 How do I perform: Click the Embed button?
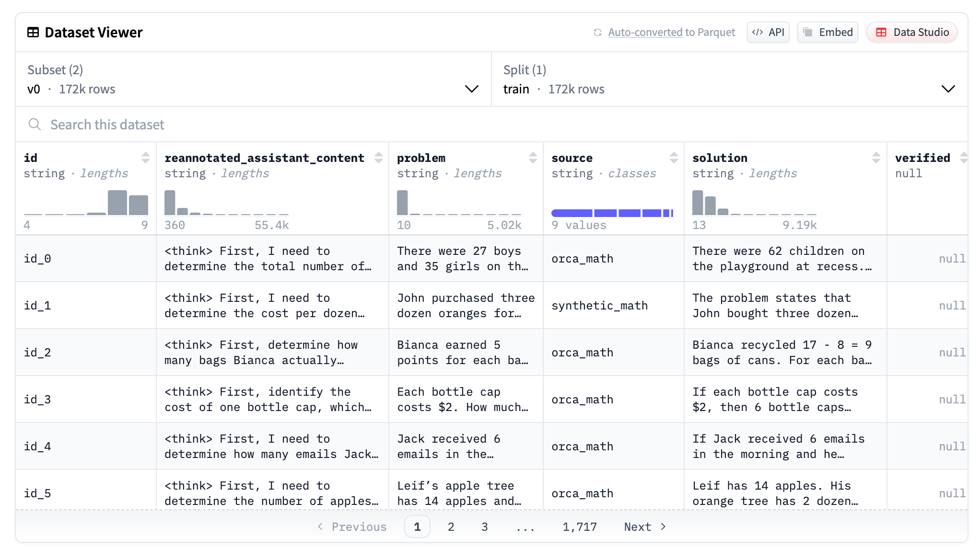click(x=828, y=33)
